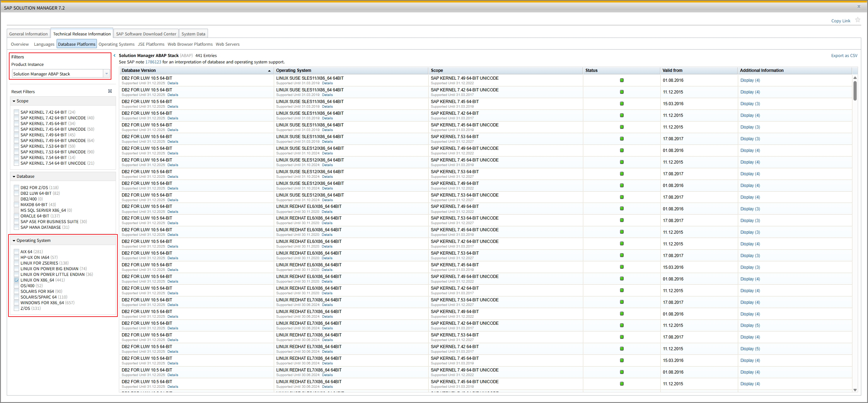Screen dimensions: 868x403
Task: Open the SAP Software Download Center tab
Action: tap(146, 34)
